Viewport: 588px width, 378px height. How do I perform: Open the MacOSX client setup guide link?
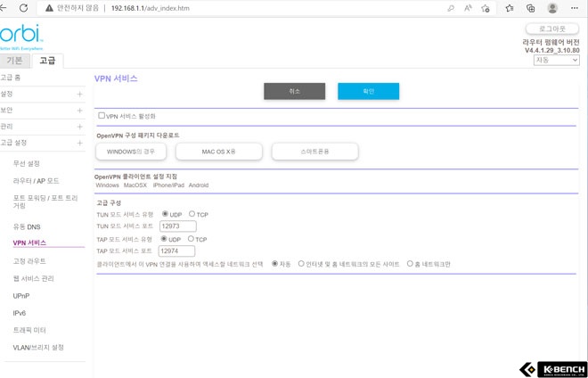click(135, 185)
